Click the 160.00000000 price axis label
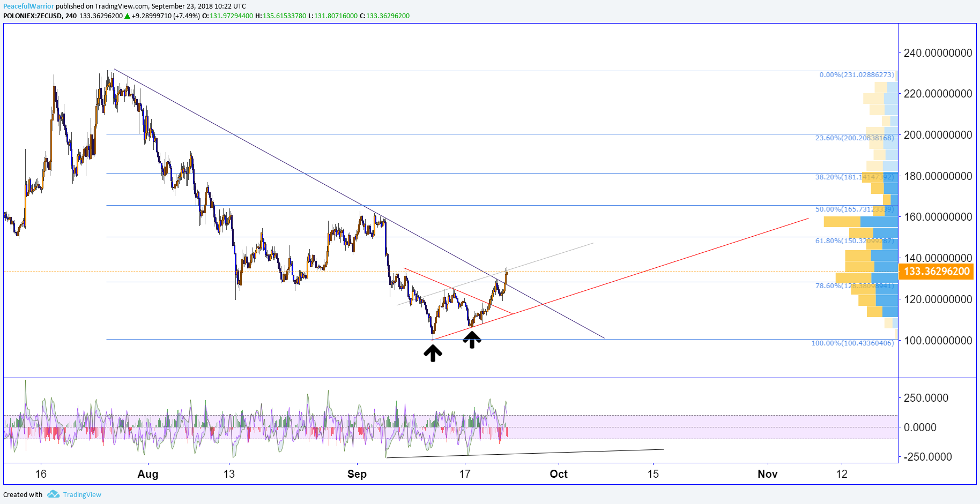 tap(938, 217)
